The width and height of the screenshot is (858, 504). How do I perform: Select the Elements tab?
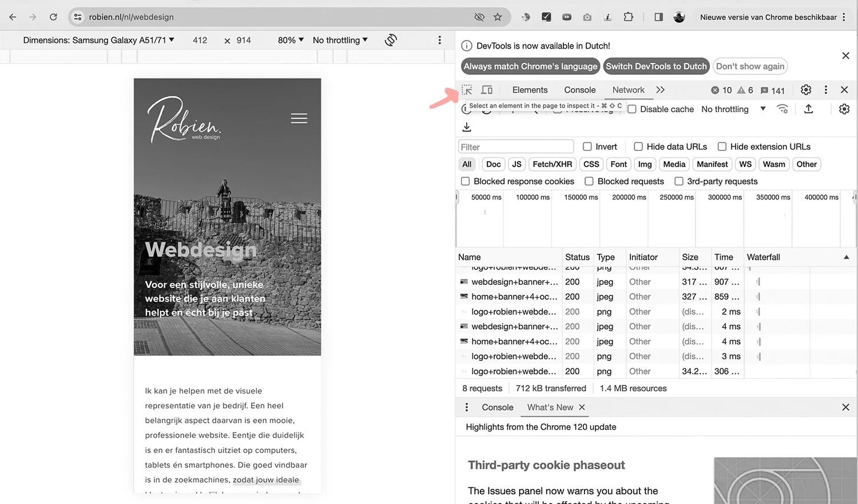530,90
